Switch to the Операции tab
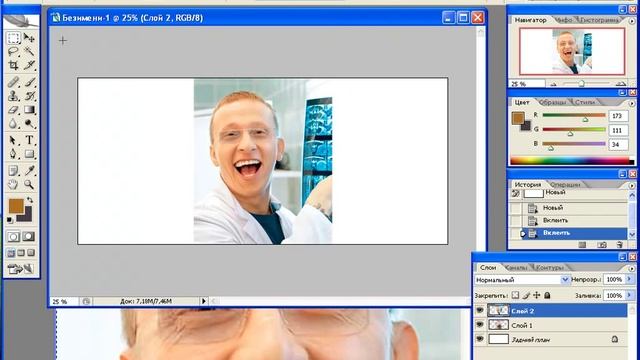The height and width of the screenshot is (360, 640). [x=565, y=184]
